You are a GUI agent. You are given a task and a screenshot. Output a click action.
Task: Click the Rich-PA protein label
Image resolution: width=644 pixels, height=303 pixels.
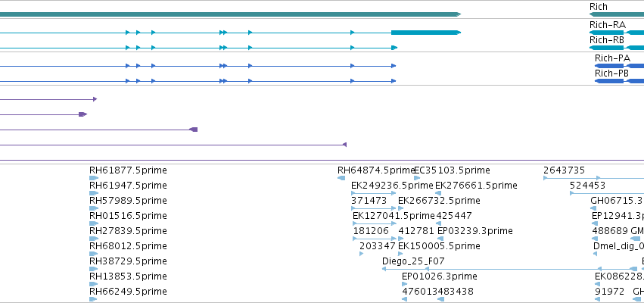pyautogui.click(x=612, y=58)
